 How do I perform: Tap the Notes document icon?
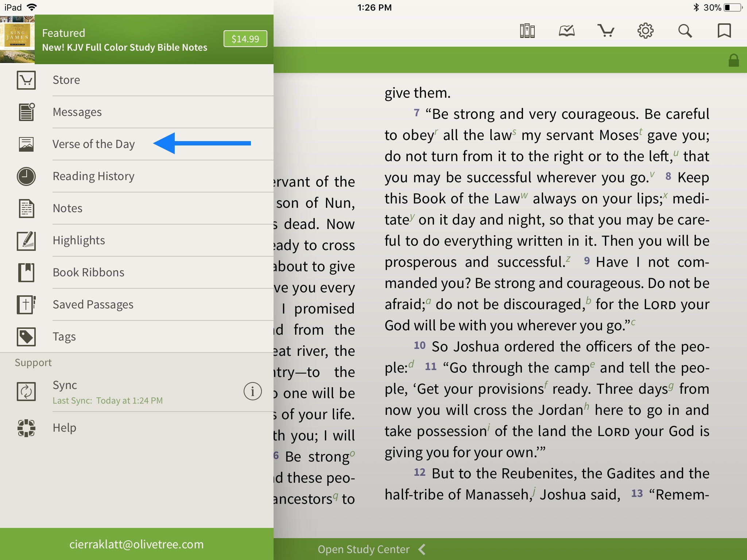coord(26,209)
